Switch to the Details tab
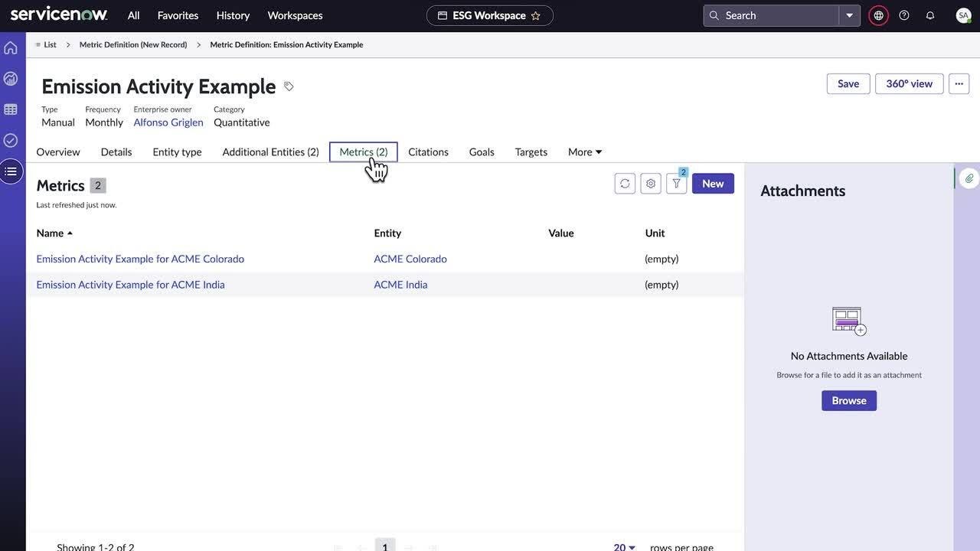Screen dimensions: 980x551 (116, 152)
